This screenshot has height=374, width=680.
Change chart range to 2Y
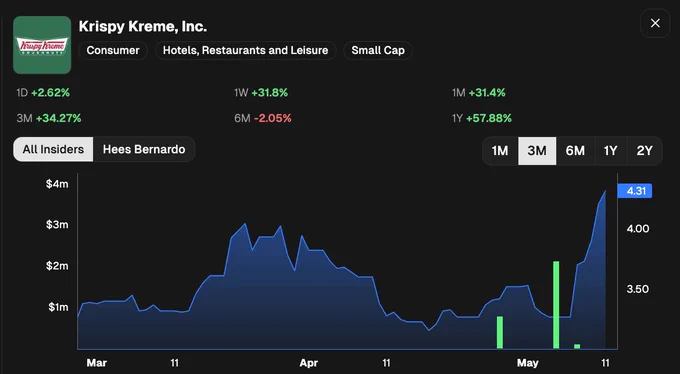coord(644,151)
